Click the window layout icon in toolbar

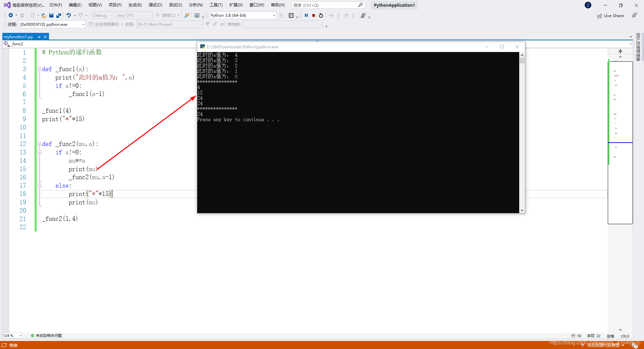[x=291, y=15]
